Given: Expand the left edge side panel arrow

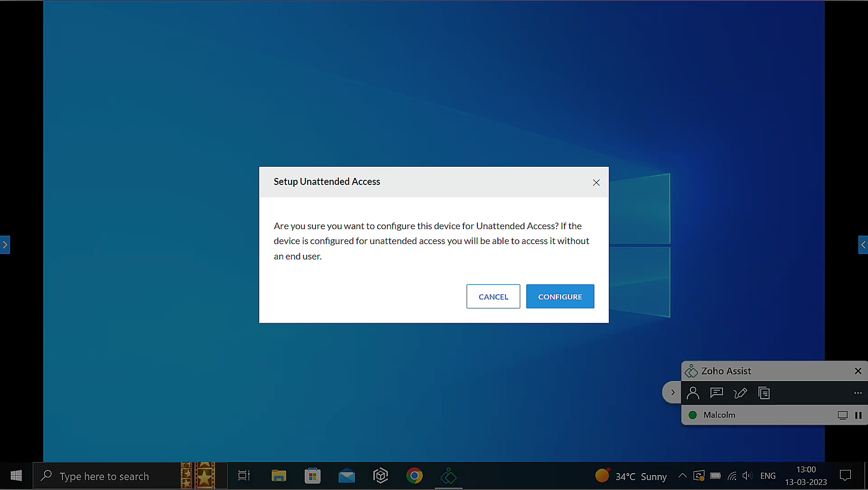Looking at the screenshot, I should tap(5, 245).
